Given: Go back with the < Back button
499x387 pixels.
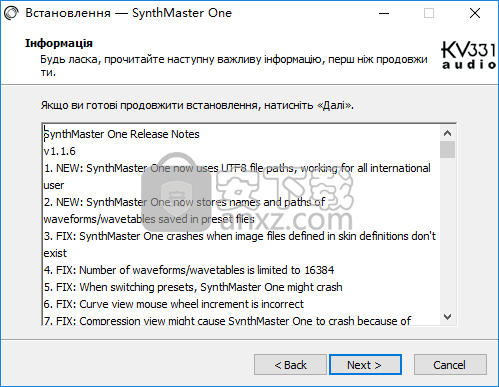Looking at the screenshot, I should point(290,365).
